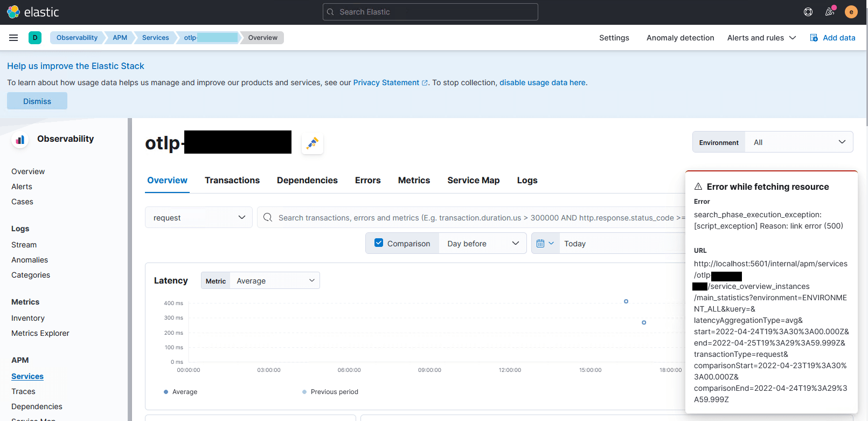
Task: Open Anomalies in the sidebar
Action: (30, 260)
